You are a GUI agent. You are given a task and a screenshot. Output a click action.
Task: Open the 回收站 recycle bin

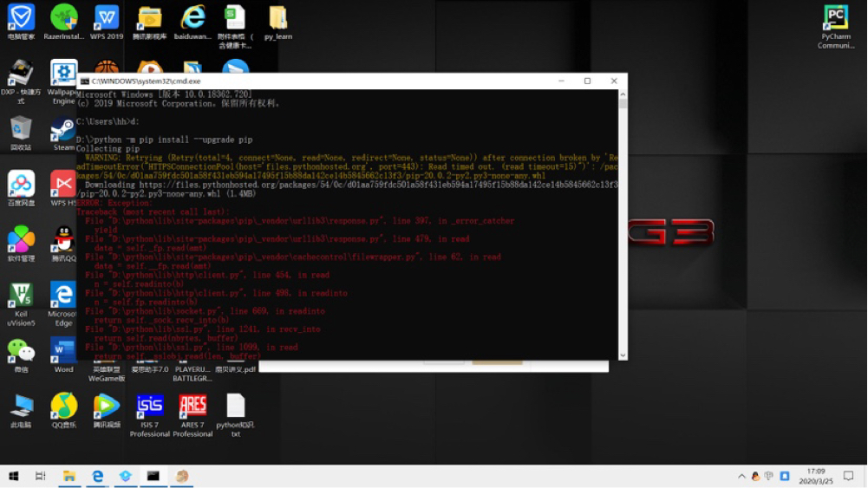click(x=21, y=133)
